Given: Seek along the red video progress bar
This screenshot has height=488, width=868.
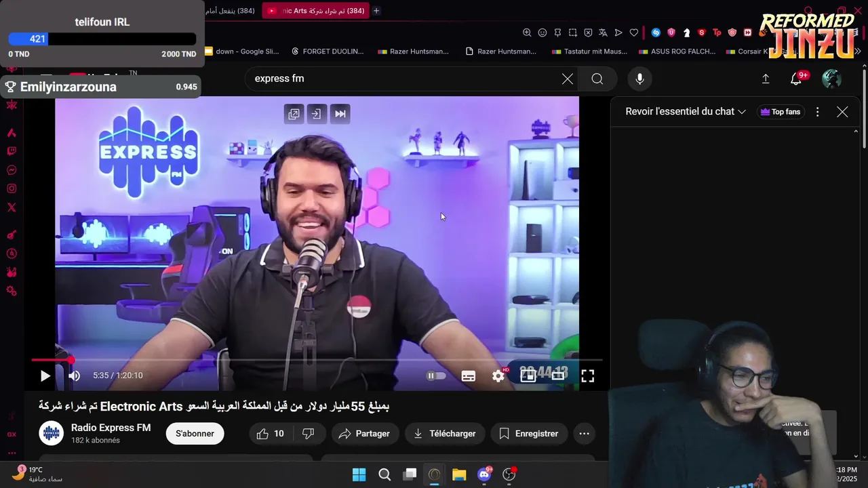Looking at the screenshot, I should [317, 360].
